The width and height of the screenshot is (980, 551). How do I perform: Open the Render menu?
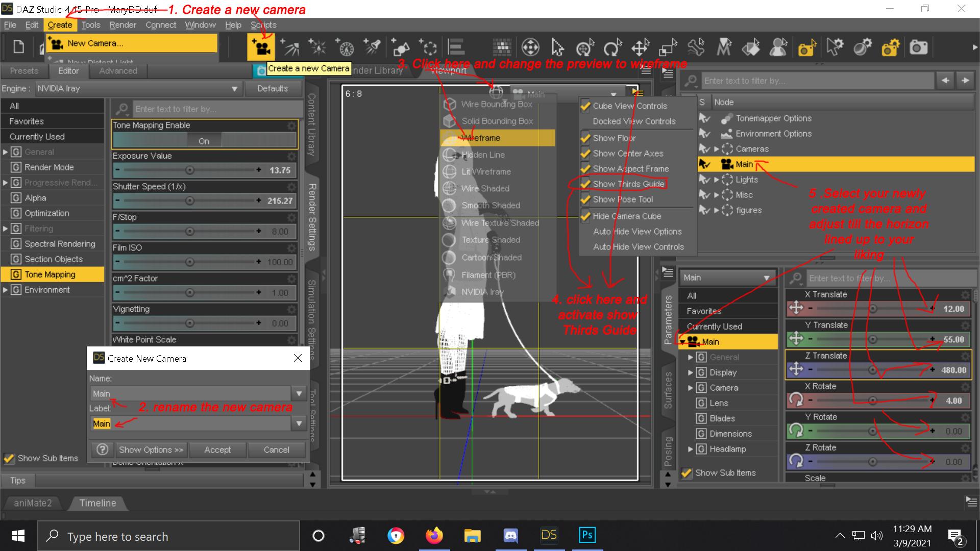tap(122, 25)
